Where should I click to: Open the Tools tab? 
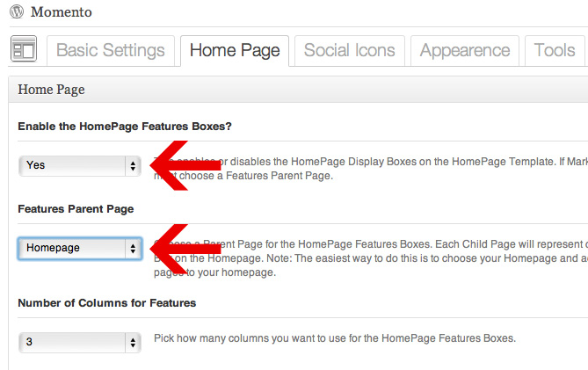pyautogui.click(x=554, y=50)
